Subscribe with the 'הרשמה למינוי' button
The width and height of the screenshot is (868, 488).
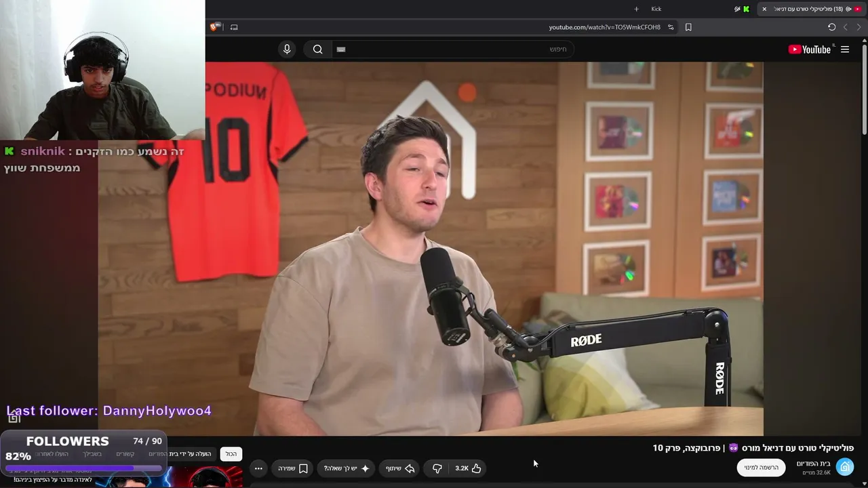point(761,468)
